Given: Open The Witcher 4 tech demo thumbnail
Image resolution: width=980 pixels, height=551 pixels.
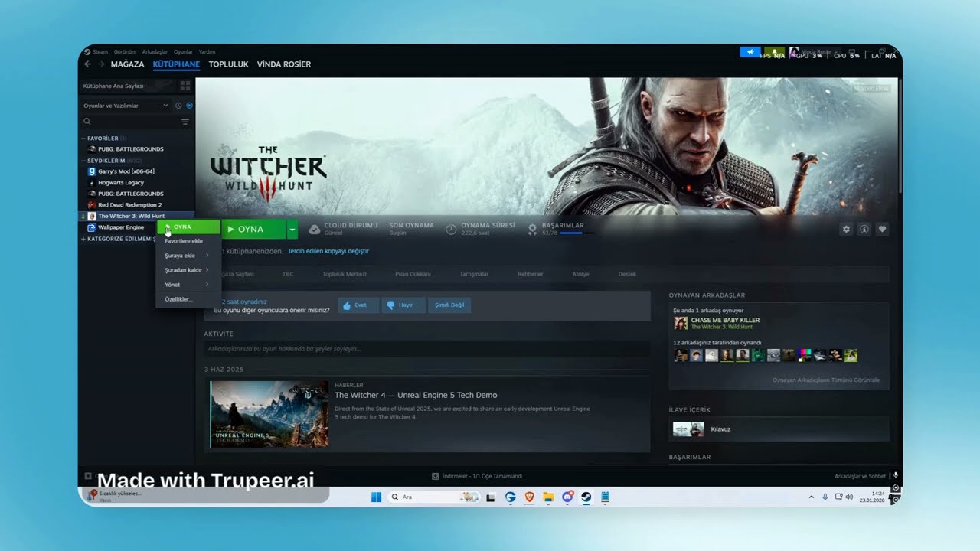Looking at the screenshot, I should tap(269, 414).
